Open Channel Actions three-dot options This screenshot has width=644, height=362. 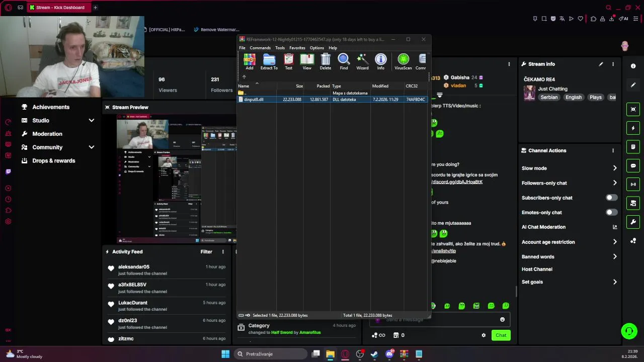point(613,150)
